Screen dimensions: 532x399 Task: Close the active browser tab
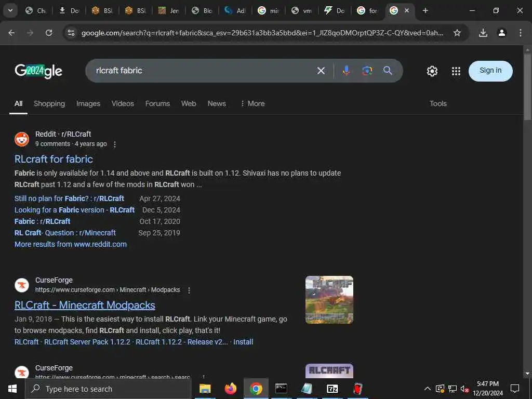click(407, 10)
